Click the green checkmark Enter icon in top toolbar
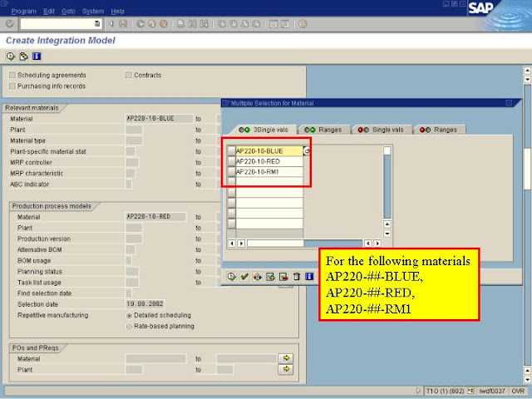The image size is (532, 399). coord(10,24)
